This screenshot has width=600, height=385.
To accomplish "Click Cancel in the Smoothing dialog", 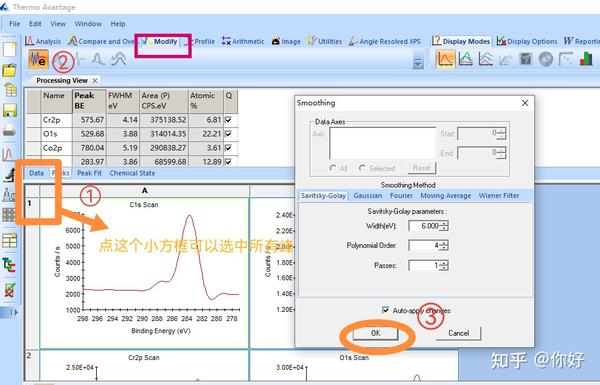I will click(458, 333).
